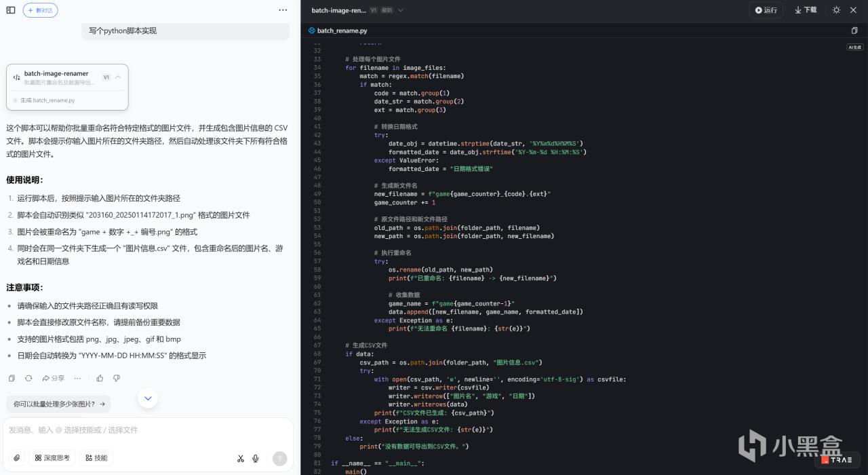Open the chat more-options ellipsis menu
Viewport: 868px width, 475px height.
coord(283,10)
